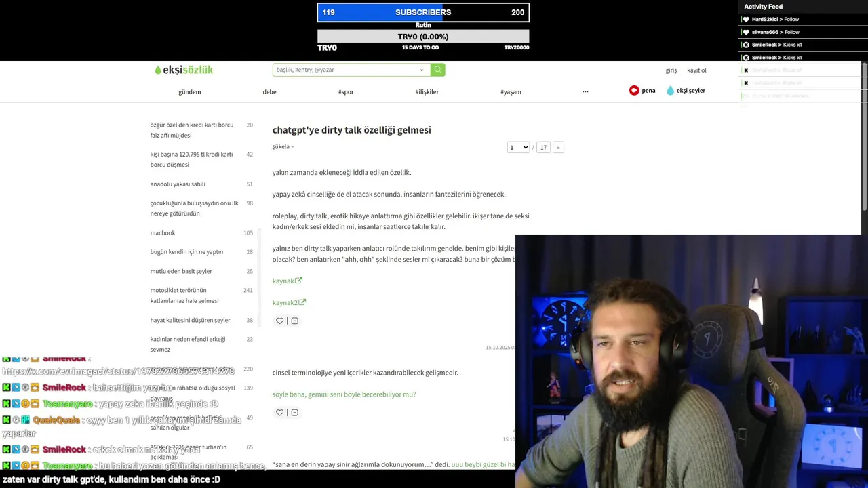This screenshot has height=488, width=868.
Task: Select the debe tab
Action: pyautogui.click(x=270, y=92)
